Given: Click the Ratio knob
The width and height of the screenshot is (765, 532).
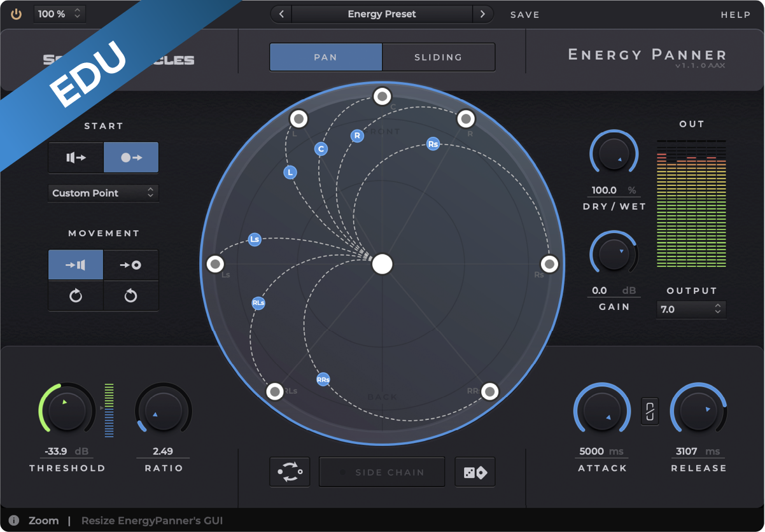Looking at the screenshot, I should 164,412.
